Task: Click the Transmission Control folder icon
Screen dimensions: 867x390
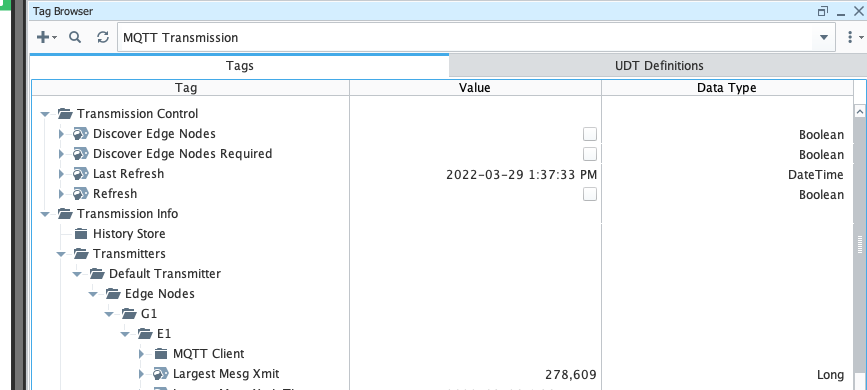Action: (65, 113)
